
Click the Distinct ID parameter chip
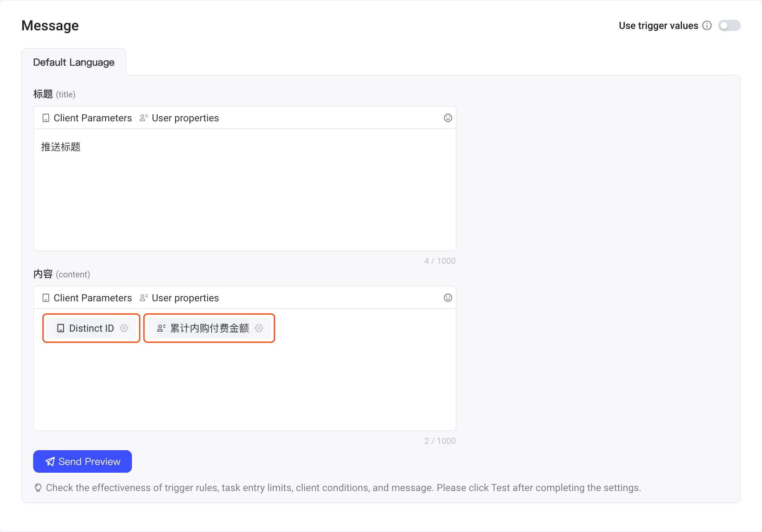click(91, 328)
